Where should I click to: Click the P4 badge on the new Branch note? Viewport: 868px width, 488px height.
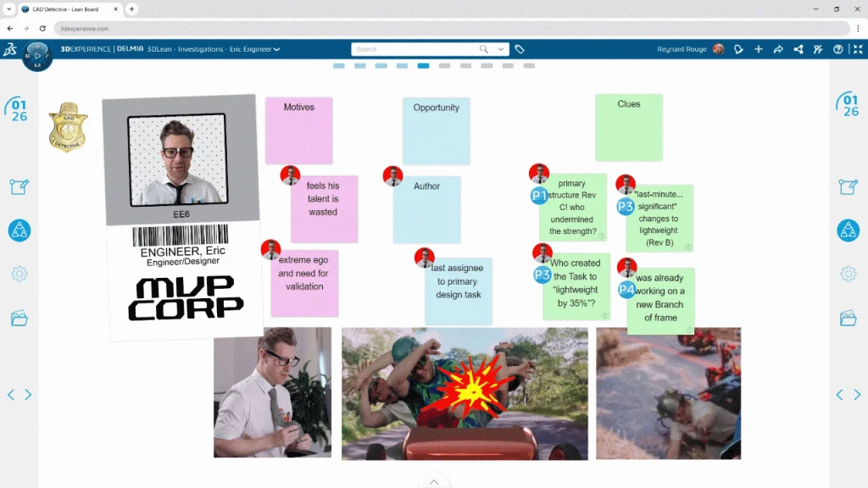[626, 290]
